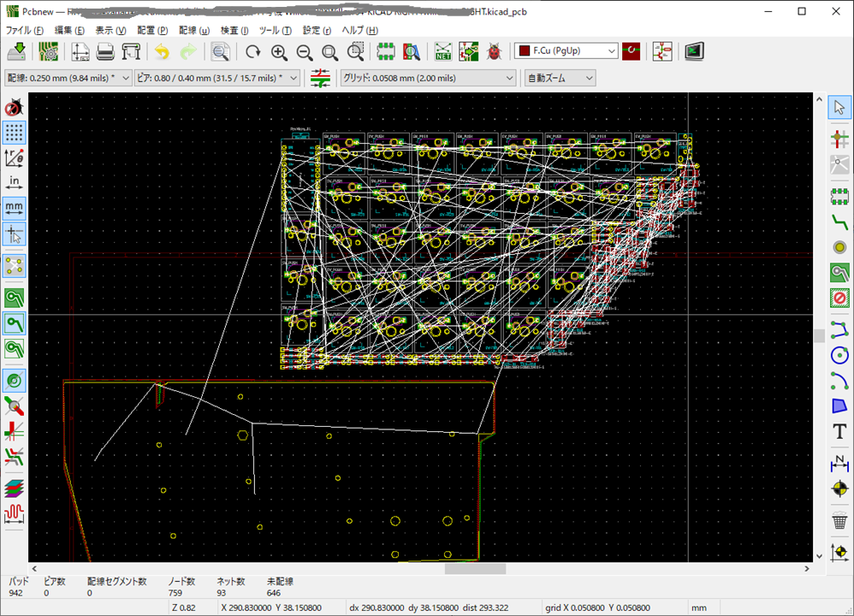854x616 pixels.
Task: Toggle grid display on left toolbar
Action: point(15,133)
